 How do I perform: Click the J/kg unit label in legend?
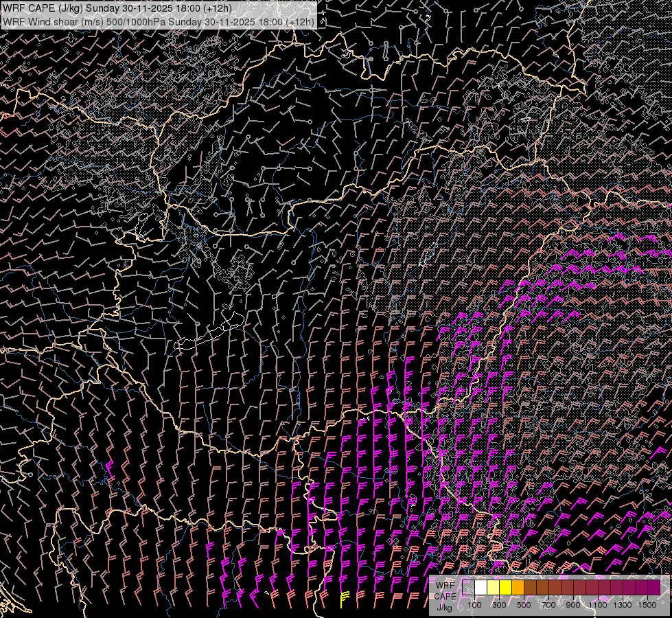coord(445,608)
